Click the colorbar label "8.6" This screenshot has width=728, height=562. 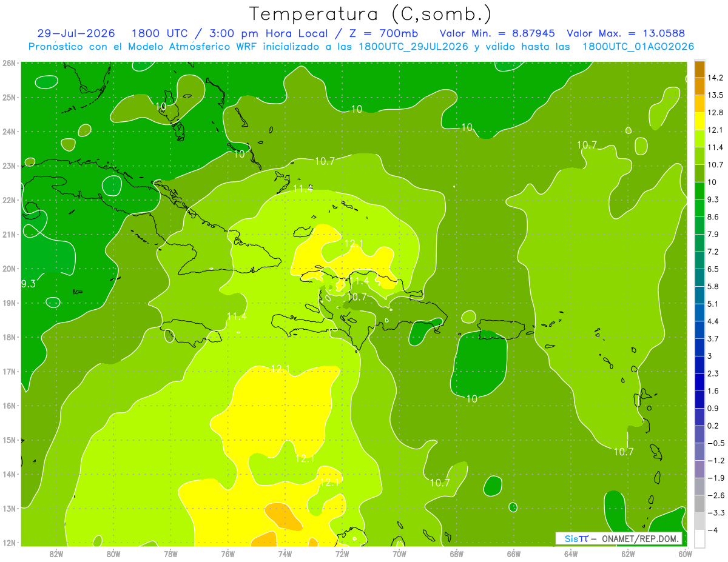coord(713,217)
